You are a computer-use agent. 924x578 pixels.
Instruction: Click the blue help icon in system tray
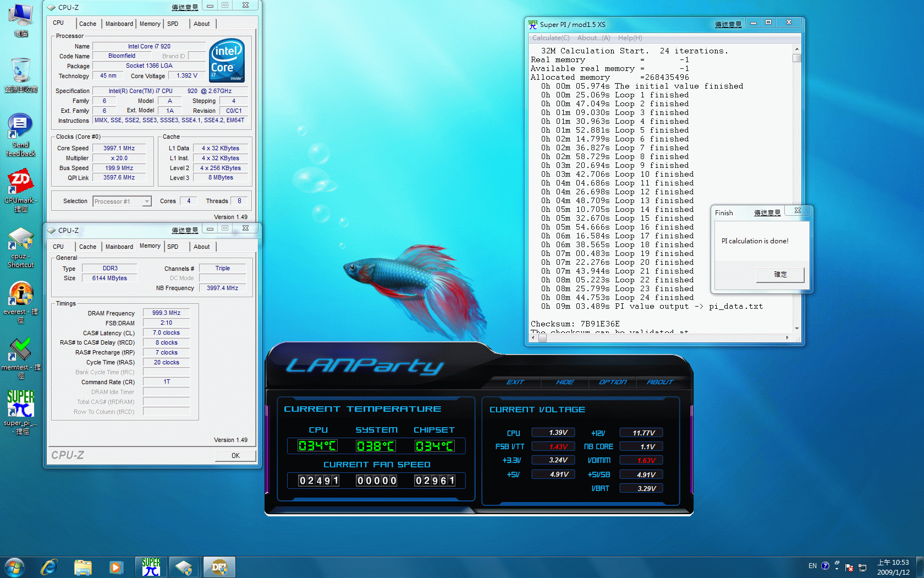[825, 566]
